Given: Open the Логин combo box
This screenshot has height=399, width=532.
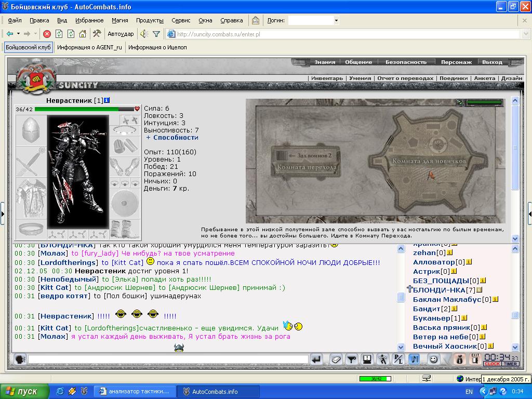Looking at the screenshot, I should tap(313, 20).
